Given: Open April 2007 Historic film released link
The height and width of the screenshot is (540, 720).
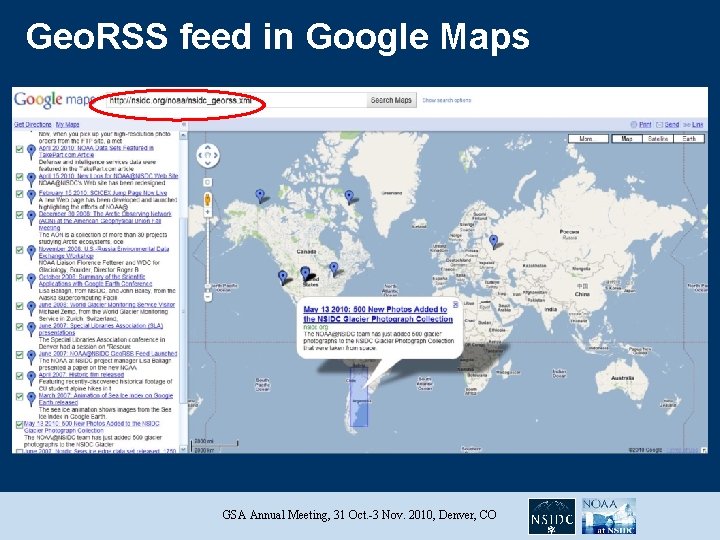Looking at the screenshot, I should (x=81, y=375).
